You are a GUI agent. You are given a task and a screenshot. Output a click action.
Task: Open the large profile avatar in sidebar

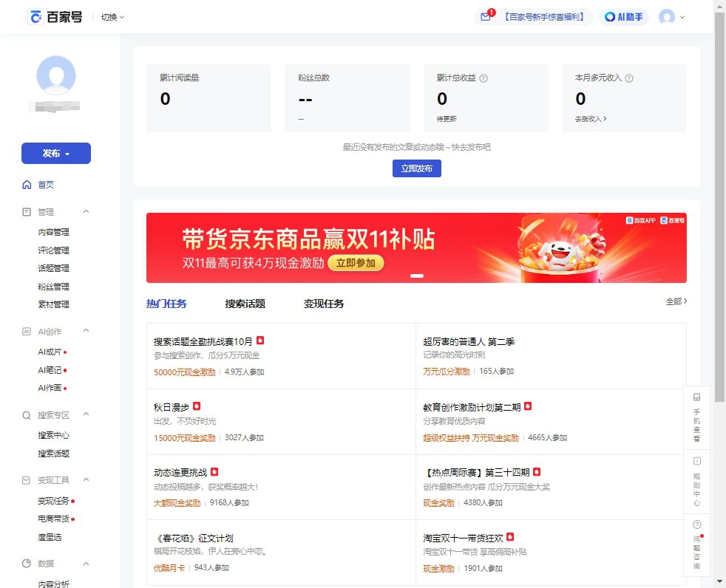point(56,75)
